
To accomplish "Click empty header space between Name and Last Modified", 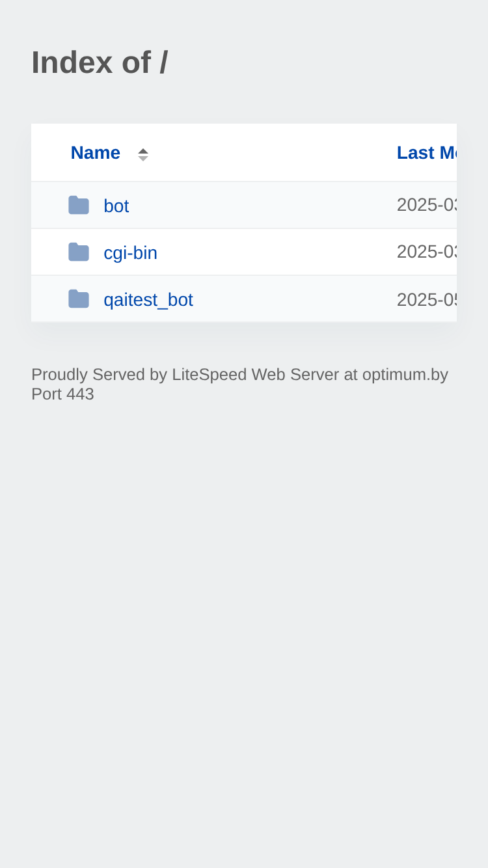I will click(x=273, y=153).
